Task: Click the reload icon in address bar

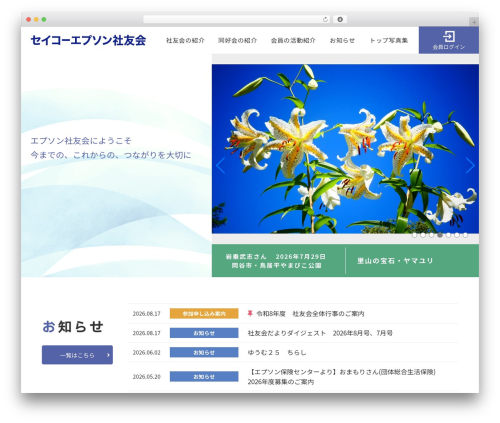Action: [325, 20]
